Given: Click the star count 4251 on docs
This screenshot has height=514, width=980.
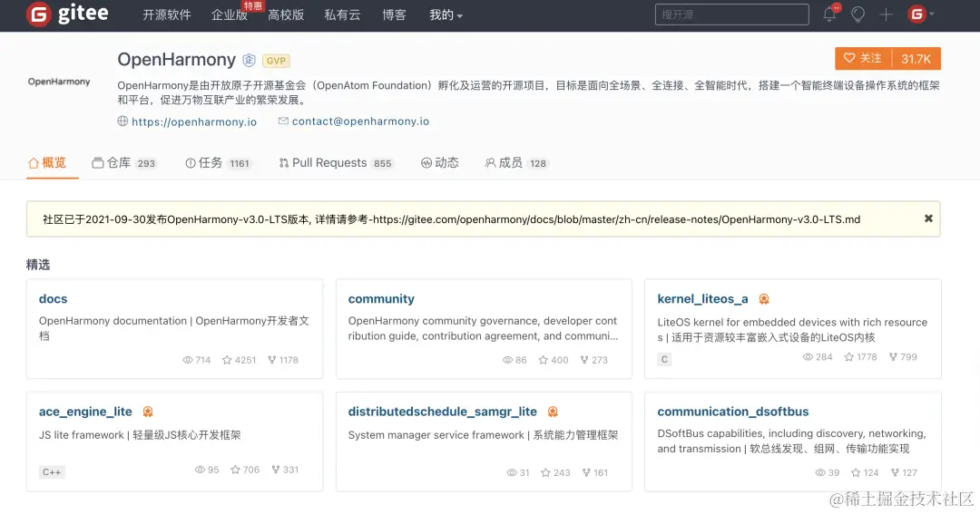Looking at the screenshot, I should [x=246, y=361].
